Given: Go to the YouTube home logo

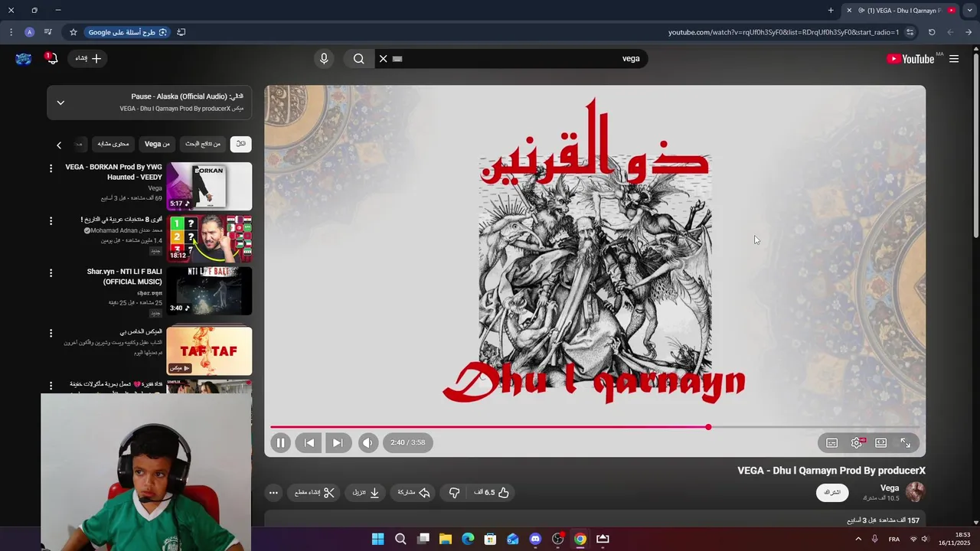Looking at the screenshot, I should [x=910, y=59].
